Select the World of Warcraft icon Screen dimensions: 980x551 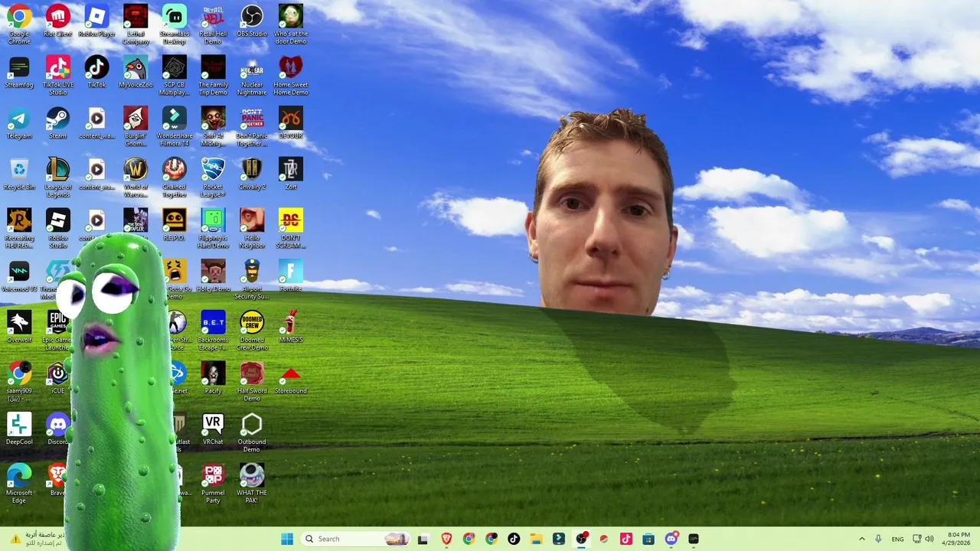point(136,178)
